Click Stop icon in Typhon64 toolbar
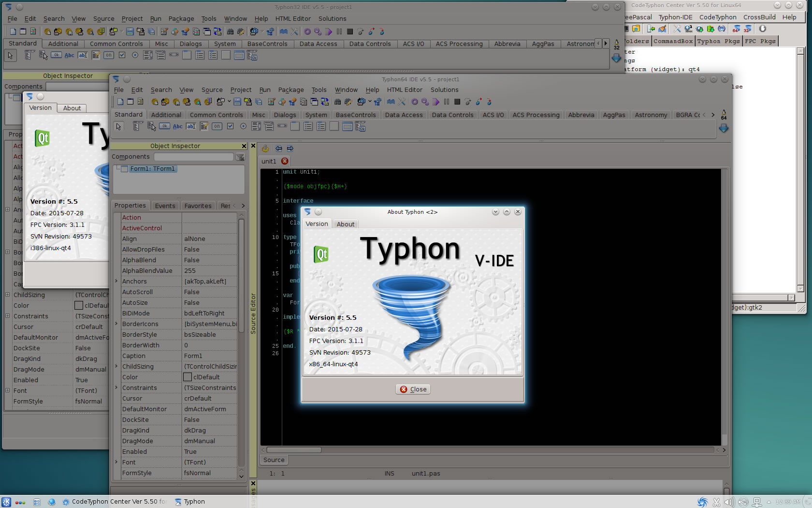 457,102
